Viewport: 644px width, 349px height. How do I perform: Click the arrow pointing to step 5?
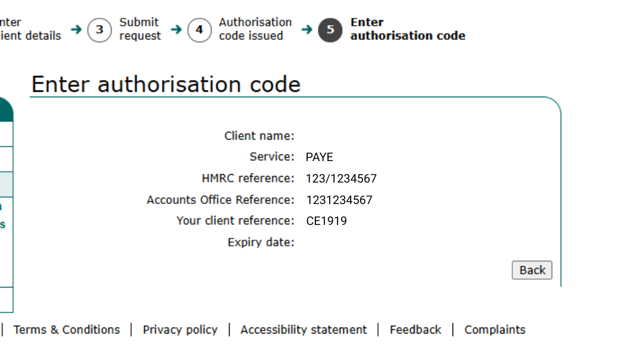pyautogui.click(x=306, y=29)
